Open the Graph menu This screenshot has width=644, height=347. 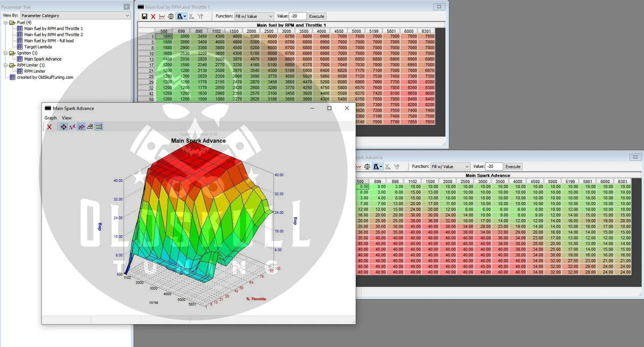[50, 118]
